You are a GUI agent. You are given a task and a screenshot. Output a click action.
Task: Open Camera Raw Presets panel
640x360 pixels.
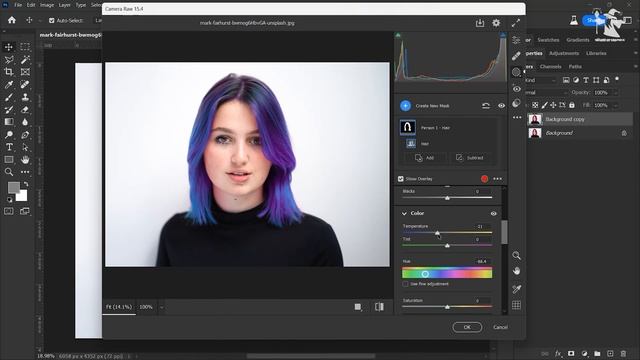516,103
